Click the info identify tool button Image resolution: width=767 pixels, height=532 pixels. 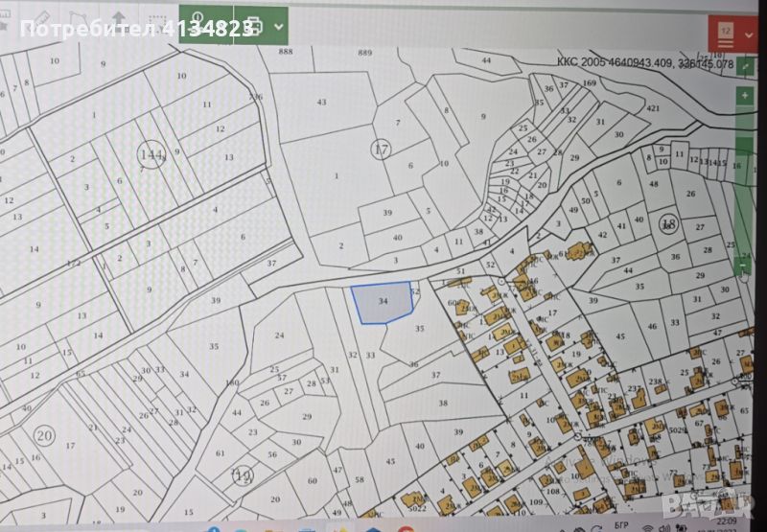coord(198,19)
